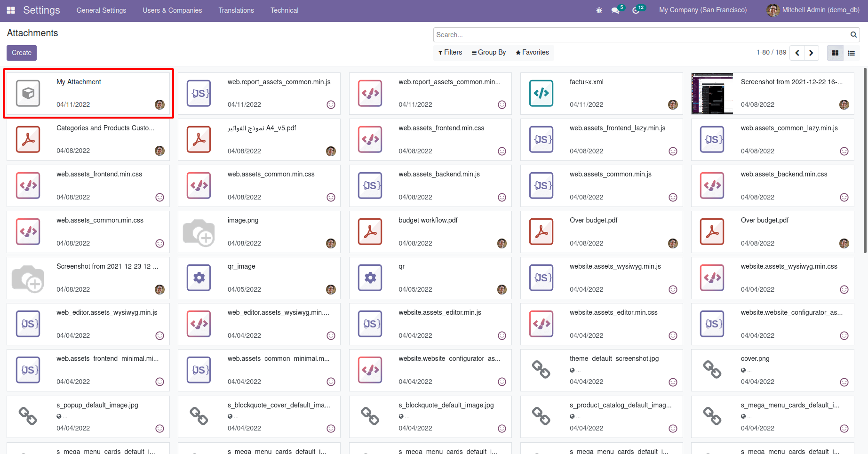Open Translations menu

tap(236, 10)
